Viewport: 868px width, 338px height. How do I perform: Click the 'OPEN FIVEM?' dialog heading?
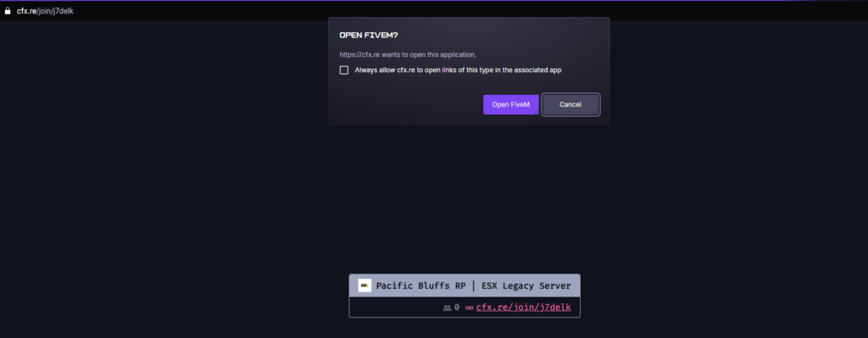369,36
